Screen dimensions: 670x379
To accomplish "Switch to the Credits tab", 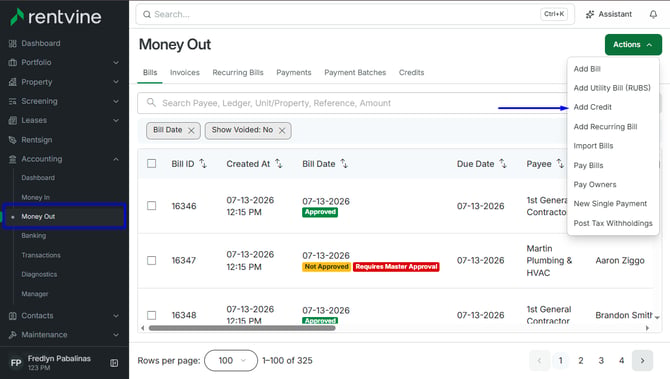I will click(x=411, y=73).
